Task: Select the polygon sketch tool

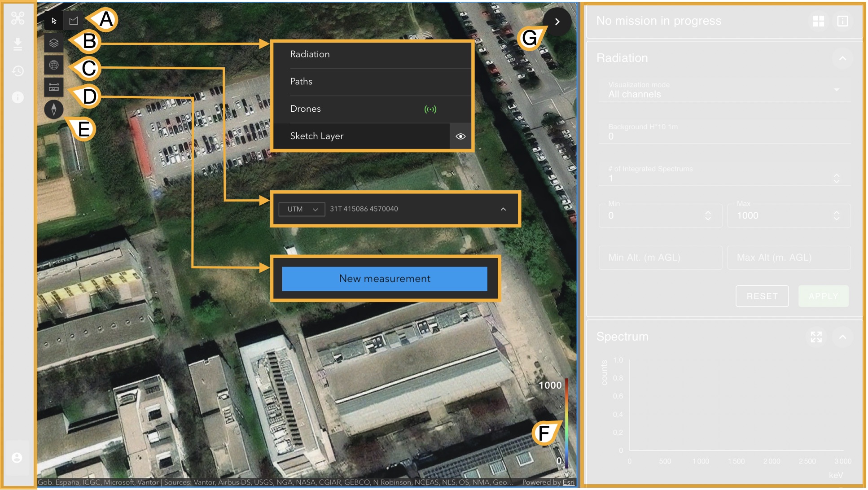Action: point(74,21)
